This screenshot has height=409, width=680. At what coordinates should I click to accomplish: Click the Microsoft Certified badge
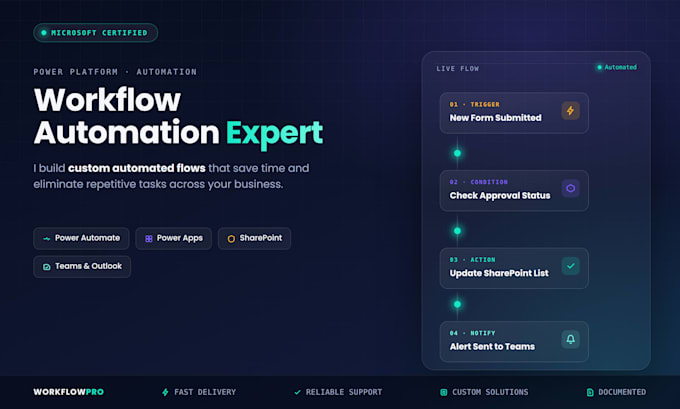tap(95, 33)
